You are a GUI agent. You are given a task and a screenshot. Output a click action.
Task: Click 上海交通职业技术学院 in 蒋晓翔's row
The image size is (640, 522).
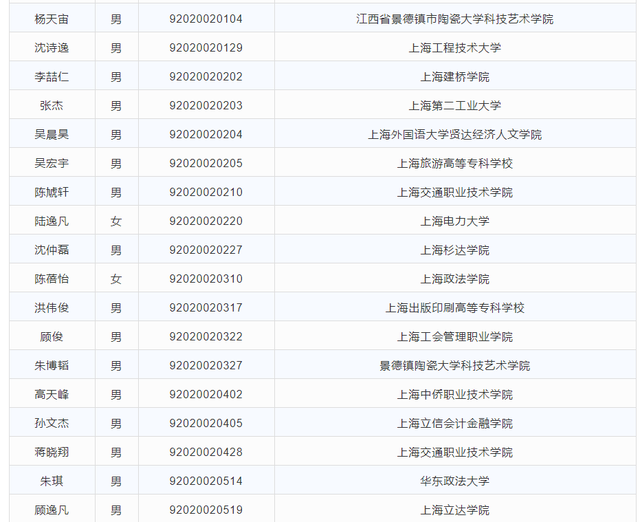[x=455, y=453]
